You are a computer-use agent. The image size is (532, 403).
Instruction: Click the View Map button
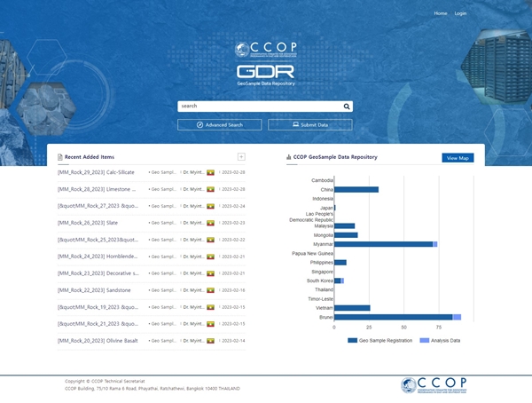tap(458, 158)
